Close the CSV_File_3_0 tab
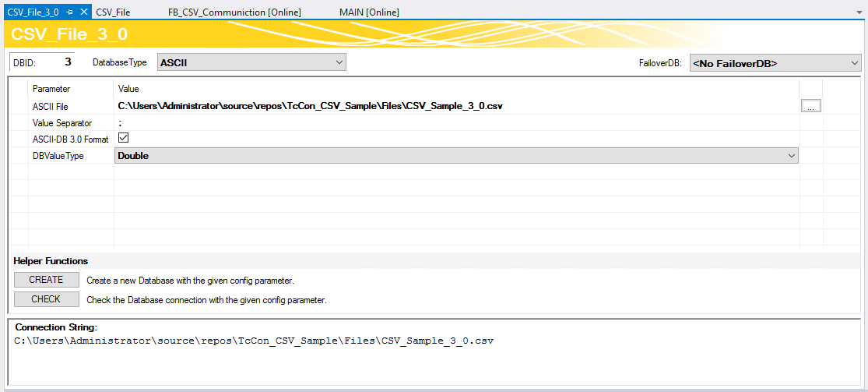Screen dimensions: 868x392 [x=83, y=12]
